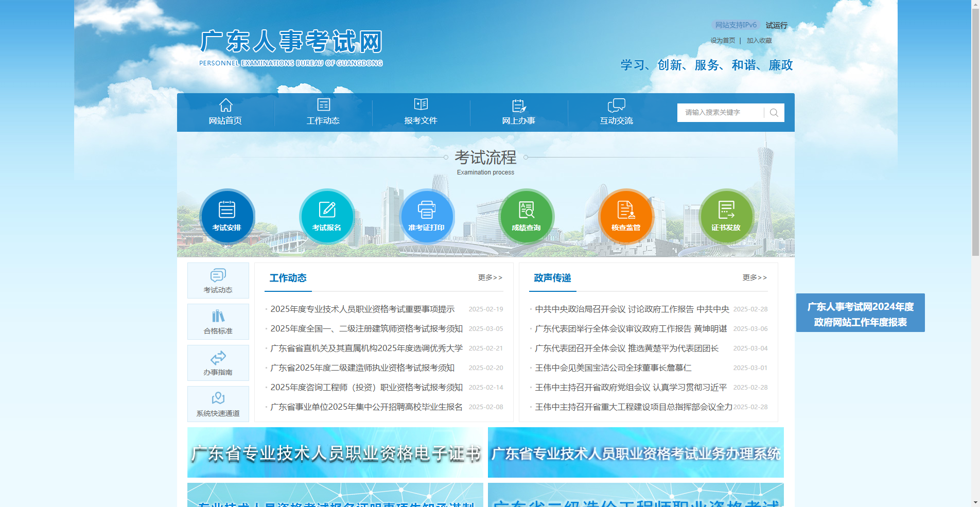
Task: Open the 2024年度政府网站工作年度报表 banner
Action: (x=860, y=312)
